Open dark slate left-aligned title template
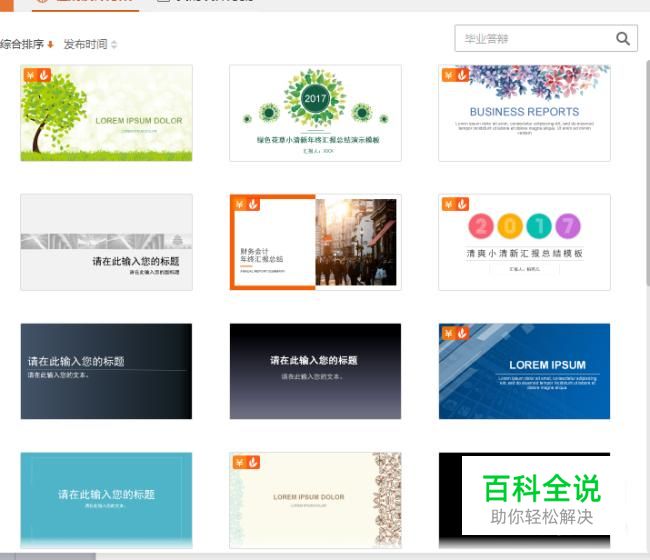 [x=107, y=371]
